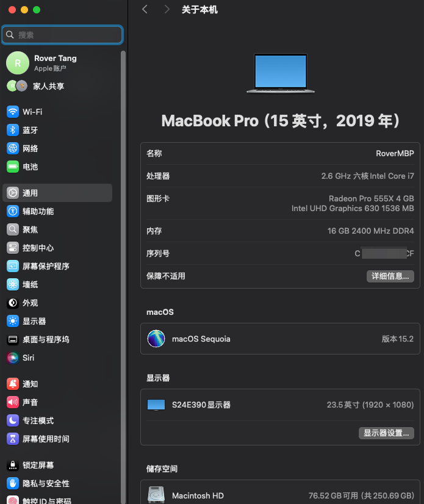
Task: Select General (通用) in sidebar
Action: 57,193
